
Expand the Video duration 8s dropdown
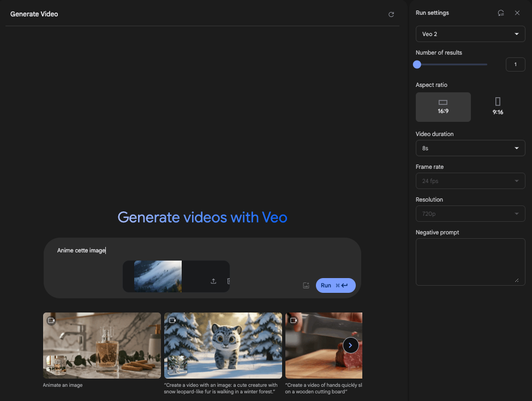[x=470, y=148]
